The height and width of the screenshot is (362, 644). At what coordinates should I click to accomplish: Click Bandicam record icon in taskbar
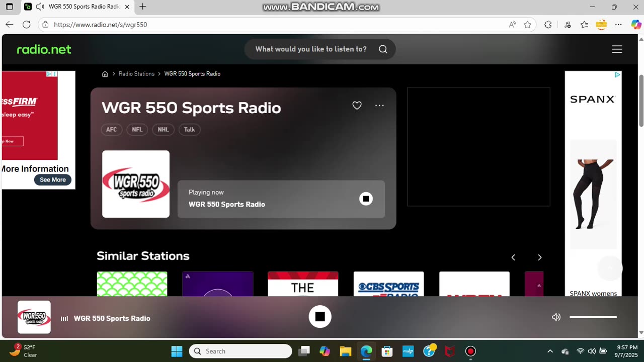pos(470,351)
